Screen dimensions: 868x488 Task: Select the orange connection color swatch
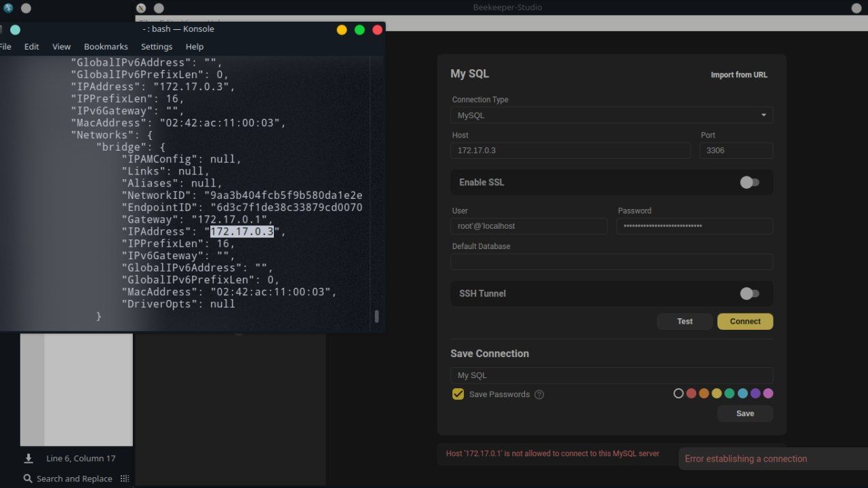[x=704, y=394]
